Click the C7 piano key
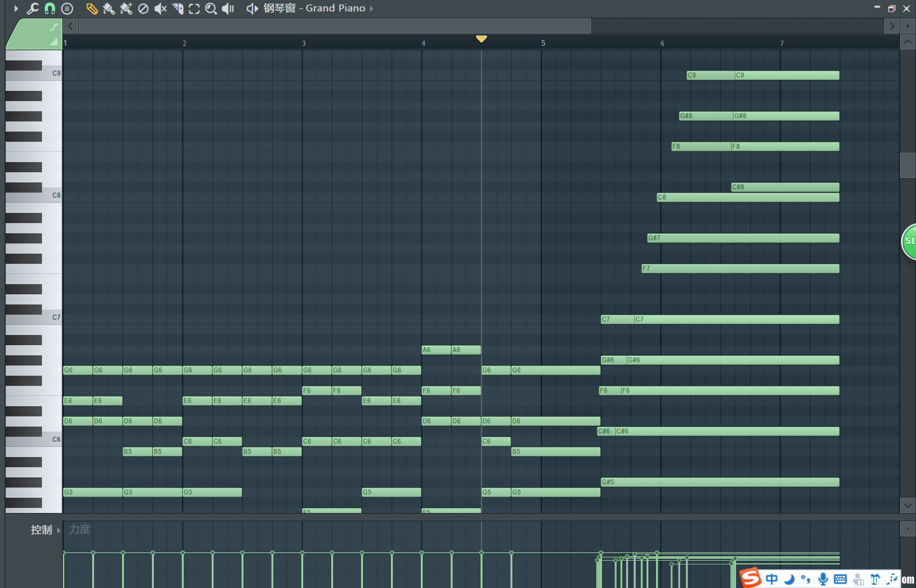916x588 pixels. (x=34, y=318)
